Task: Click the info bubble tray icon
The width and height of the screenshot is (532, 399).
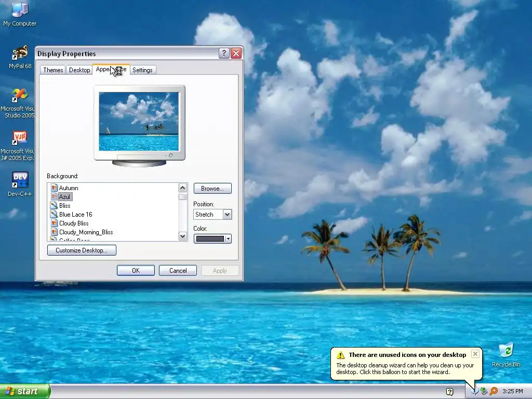Action: pyautogui.click(x=475, y=392)
